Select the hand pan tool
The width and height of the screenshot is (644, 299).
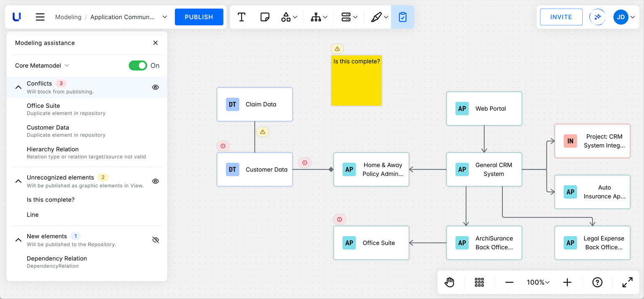449,282
